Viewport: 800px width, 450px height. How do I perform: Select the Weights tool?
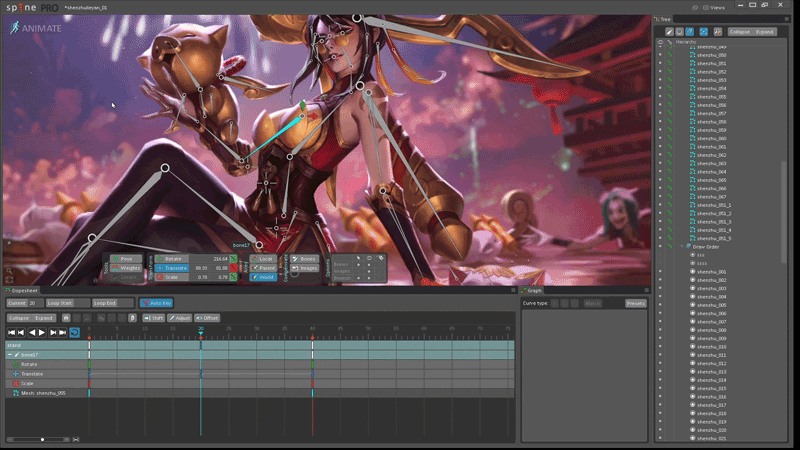coord(127,268)
